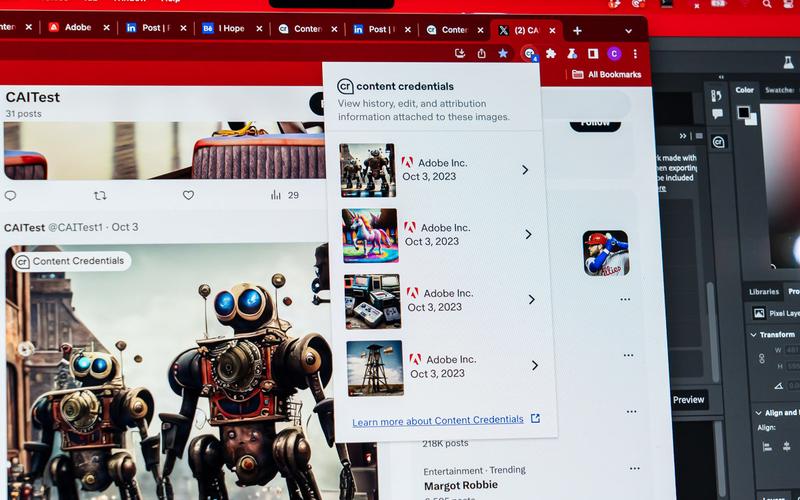
Task: Open the unicorn image credential chevron
Action: click(529, 234)
